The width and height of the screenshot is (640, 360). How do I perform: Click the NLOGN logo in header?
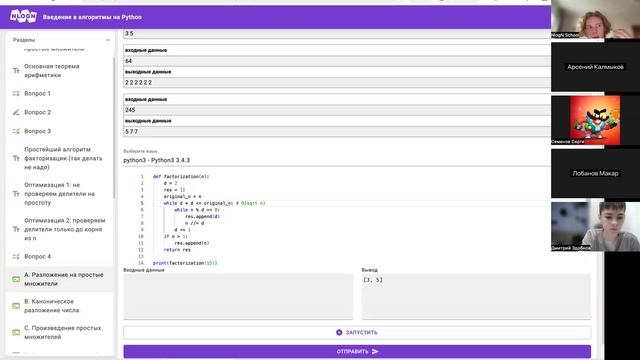coord(23,17)
